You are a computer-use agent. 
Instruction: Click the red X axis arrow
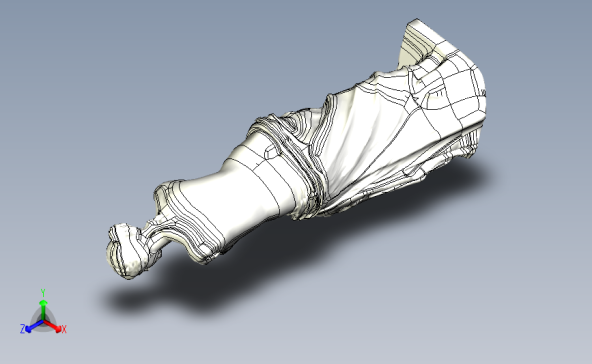pyautogui.click(x=53, y=326)
